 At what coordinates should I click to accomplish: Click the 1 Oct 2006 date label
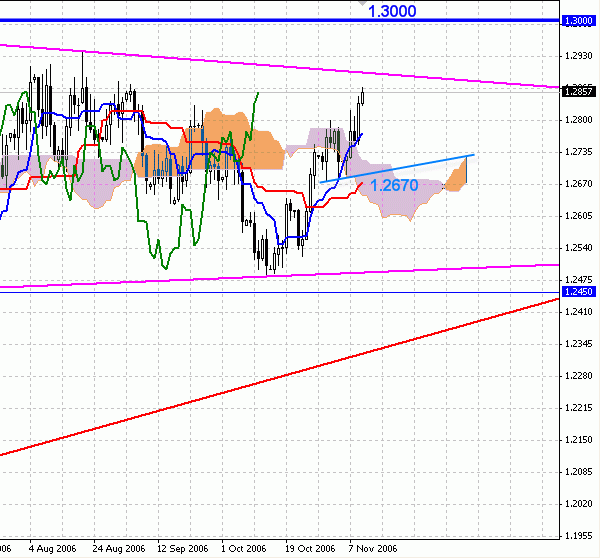[243, 549]
